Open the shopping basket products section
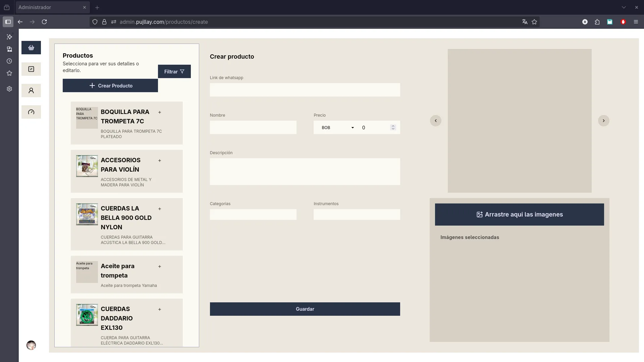The height and width of the screenshot is (362, 644). pyautogui.click(x=31, y=48)
